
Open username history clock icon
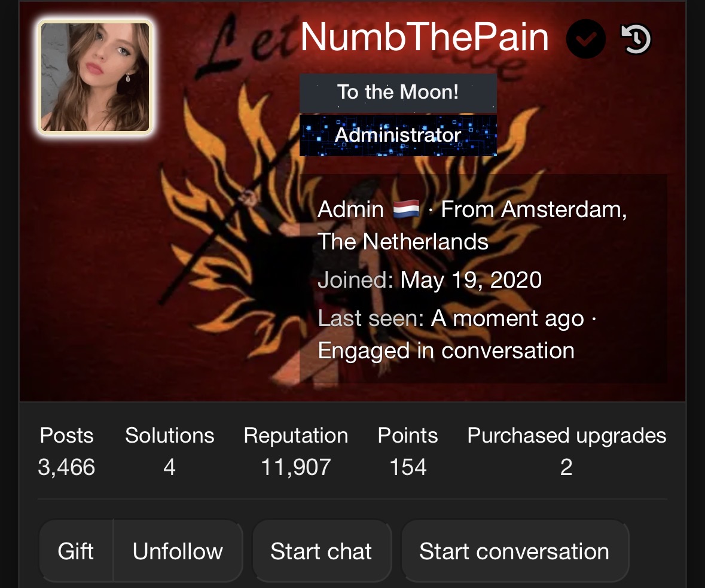(x=636, y=39)
